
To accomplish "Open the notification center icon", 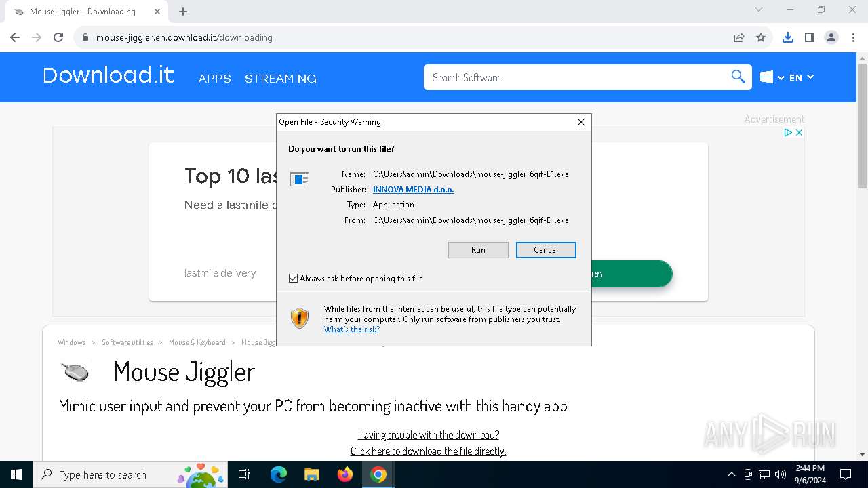I will click(x=846, y=474).
